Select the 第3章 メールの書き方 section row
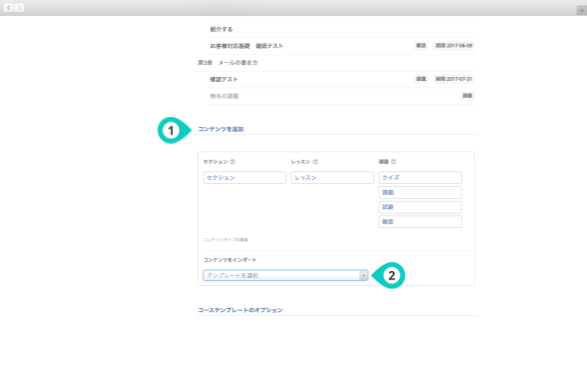587x367 pixels. click(x=337, y=63)
